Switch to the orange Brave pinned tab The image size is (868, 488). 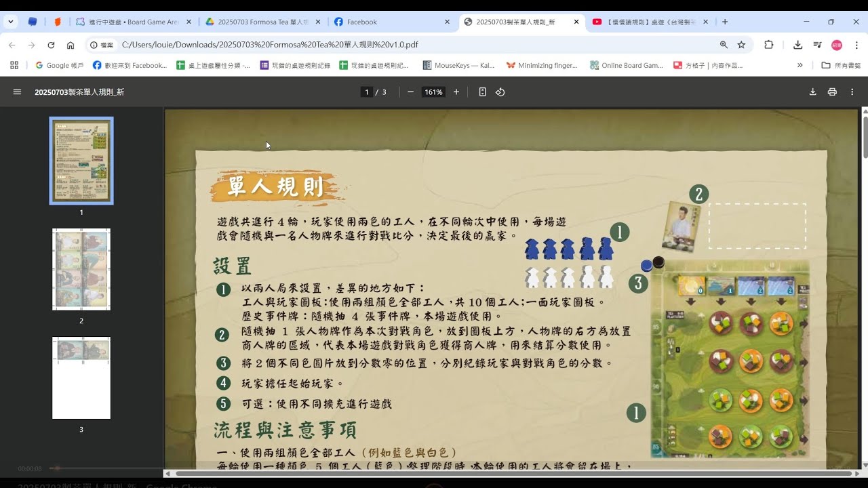point(57,22)
